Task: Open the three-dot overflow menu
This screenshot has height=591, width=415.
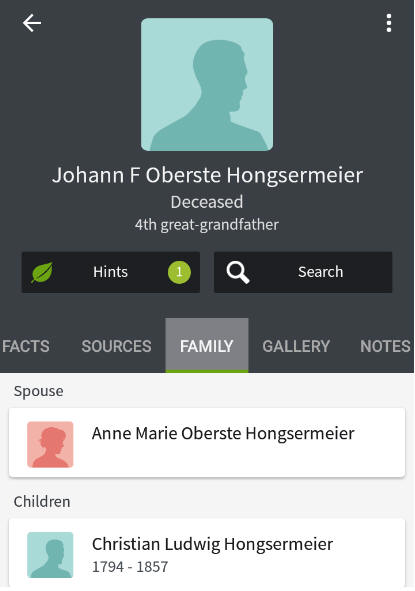Action: [389, 23]
